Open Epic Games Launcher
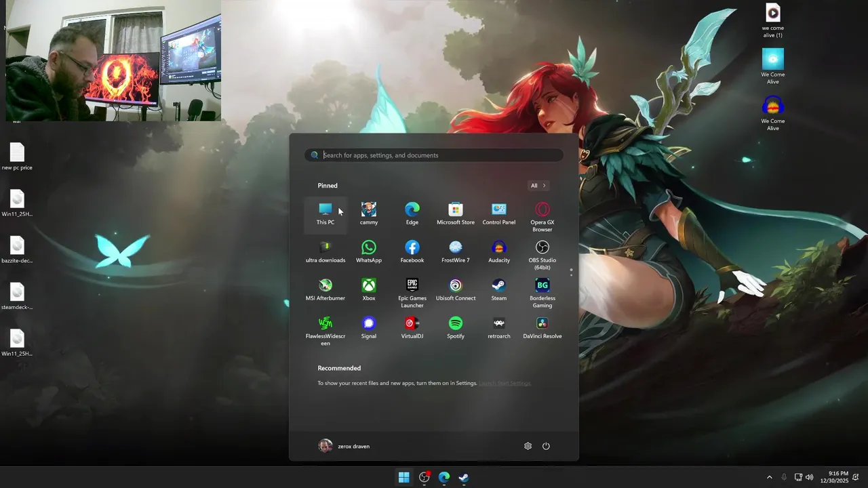 (x=412, y=293)
